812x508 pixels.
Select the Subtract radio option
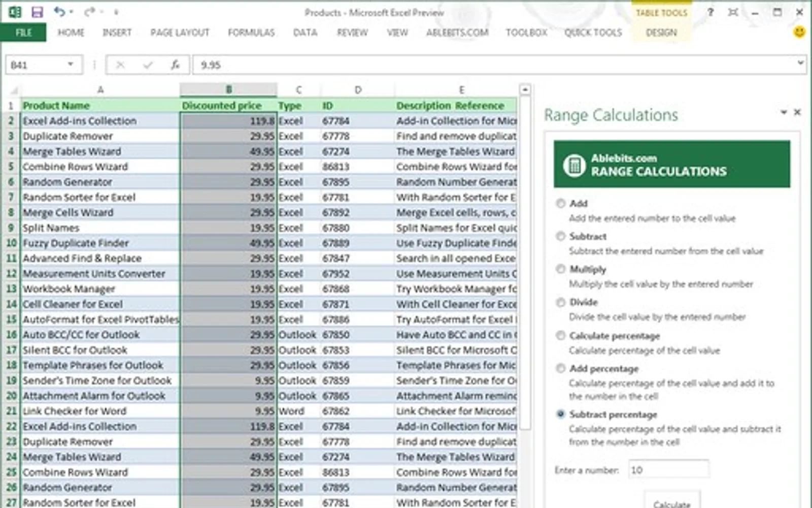pyautogui.click(x=560, y=236)
